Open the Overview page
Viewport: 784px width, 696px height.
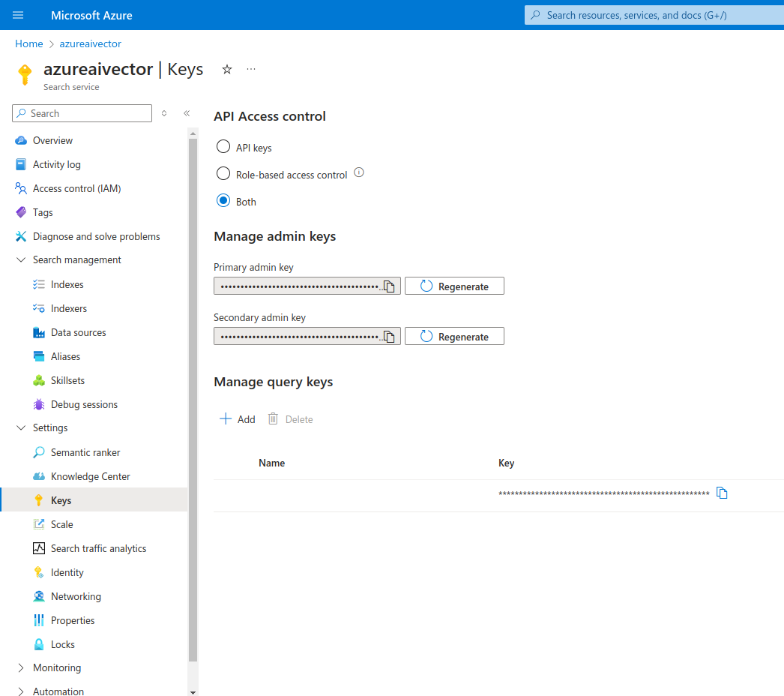coord(52,140)
